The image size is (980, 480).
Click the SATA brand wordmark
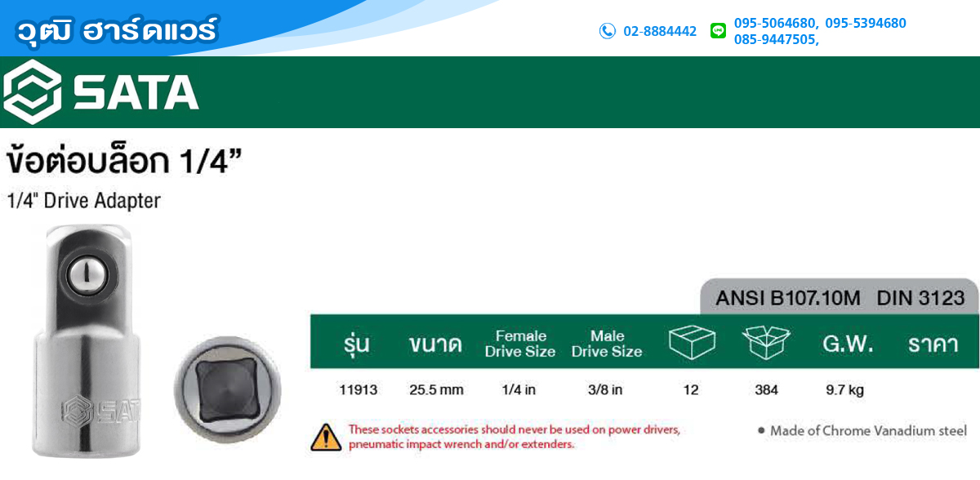click(x=136, y=91)
